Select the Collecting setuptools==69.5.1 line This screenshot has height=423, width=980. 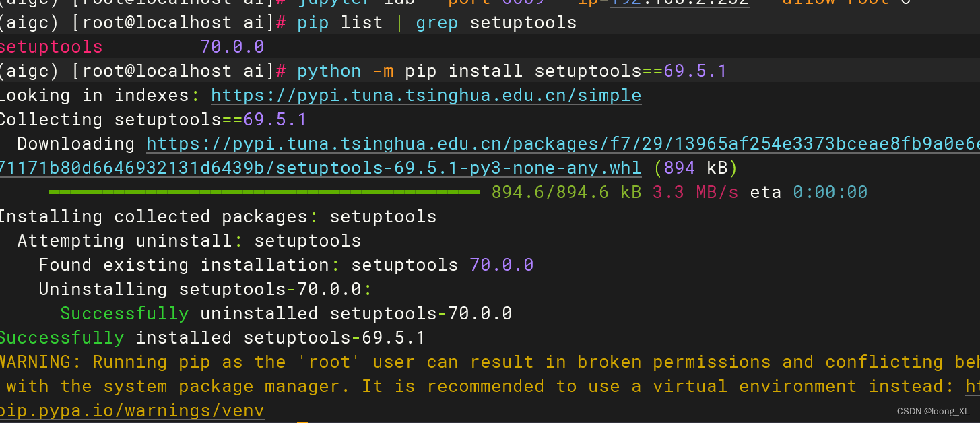tap(152, 119)
